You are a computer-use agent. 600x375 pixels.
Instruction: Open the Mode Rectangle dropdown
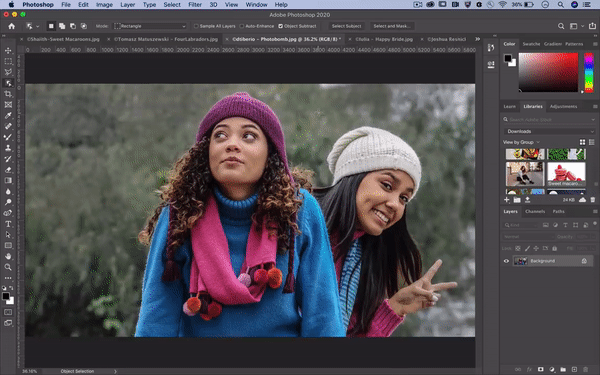coord(150,26)
